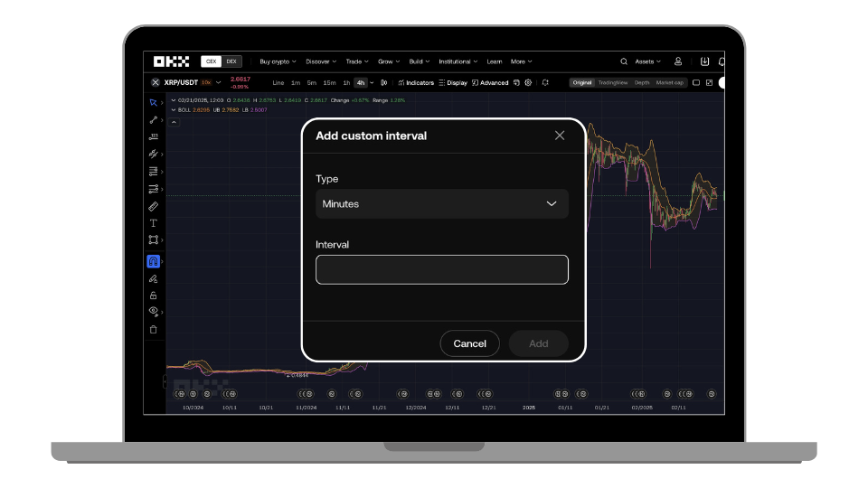The width and height of the screenshot is (868, 488).
Task: Select the parallel levels tool with nodes
Action: coord(154,189)
